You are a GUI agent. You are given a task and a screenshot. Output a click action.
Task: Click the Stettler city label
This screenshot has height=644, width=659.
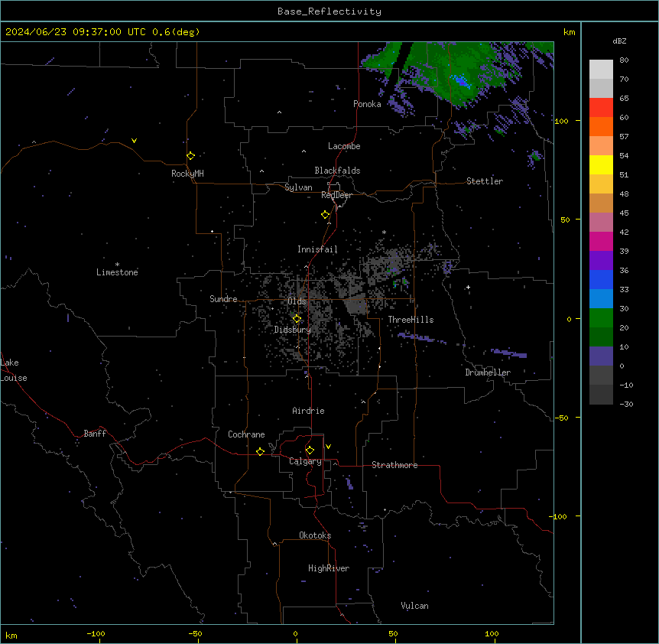coord(485,181)
